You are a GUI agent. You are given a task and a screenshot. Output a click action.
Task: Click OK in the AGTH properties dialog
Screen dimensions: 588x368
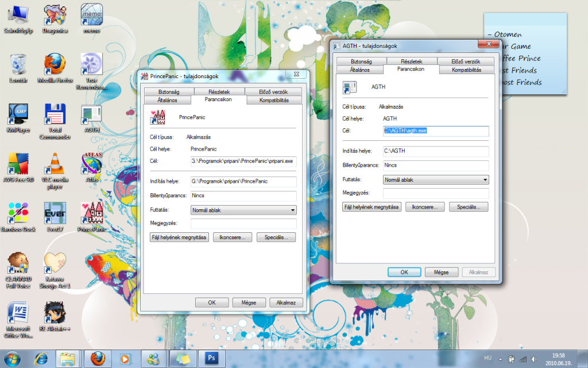(404, 272)
